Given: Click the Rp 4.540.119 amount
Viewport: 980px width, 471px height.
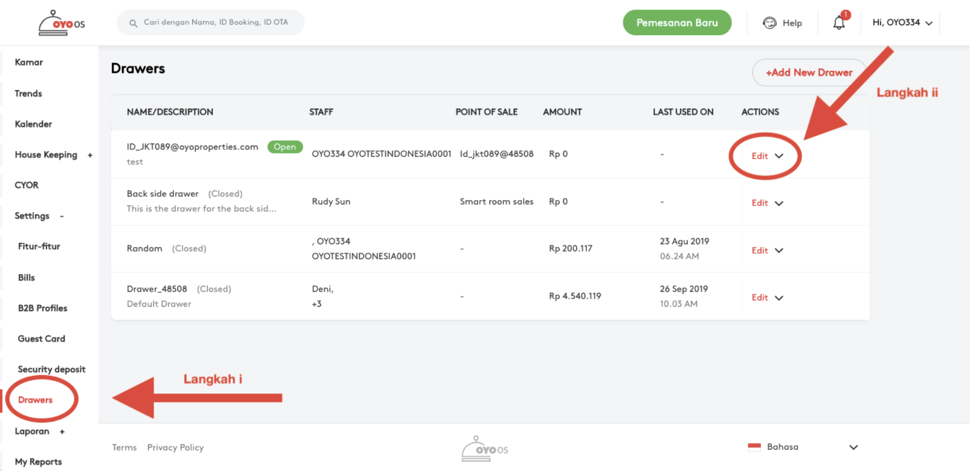Looking at the screenshot, I should click(575, 296).
